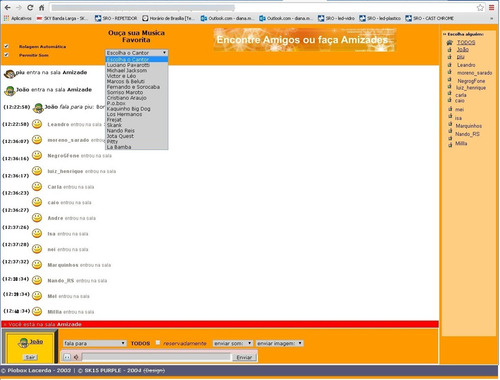
Task: Toggle Permitir Som checkbox
Action: click(6, 55)
